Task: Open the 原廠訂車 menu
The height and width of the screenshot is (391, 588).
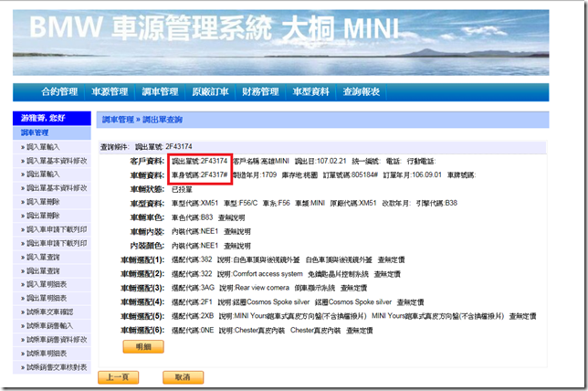Action: (x=210, y=91)
